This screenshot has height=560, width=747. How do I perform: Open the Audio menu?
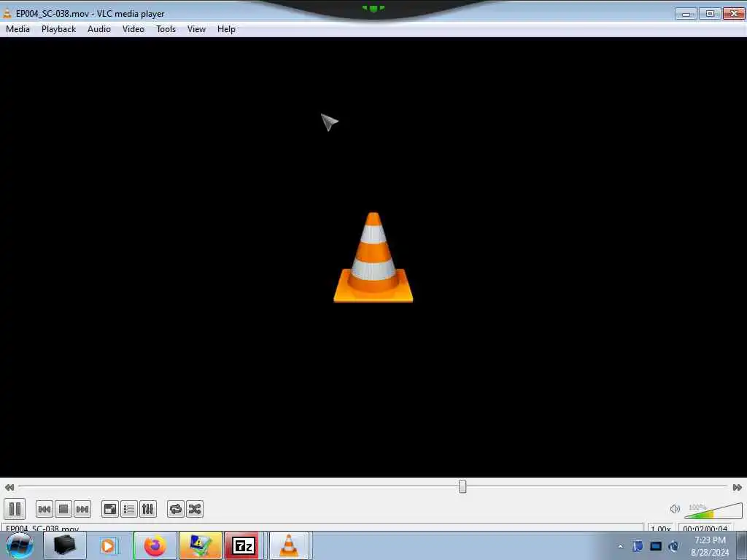click(x=99, y=29)
